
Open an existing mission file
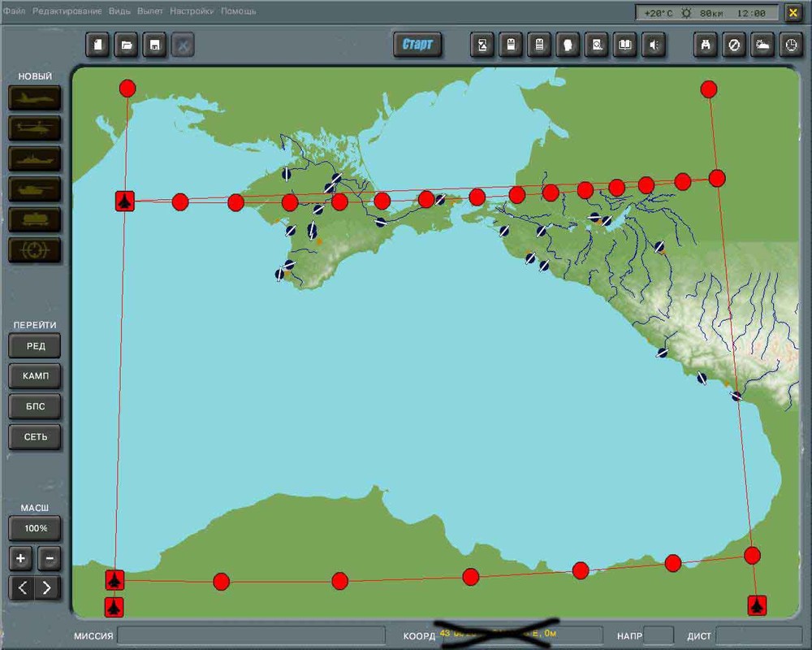127,45
